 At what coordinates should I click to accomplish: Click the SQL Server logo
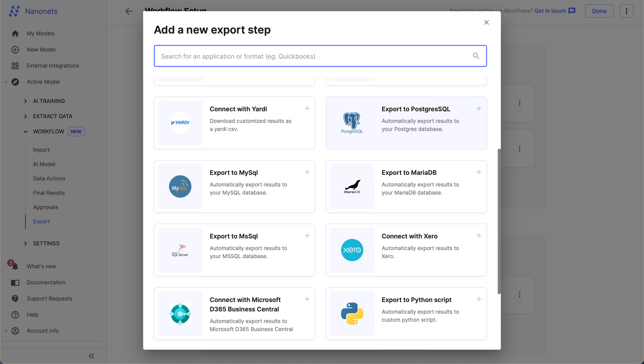180,250
